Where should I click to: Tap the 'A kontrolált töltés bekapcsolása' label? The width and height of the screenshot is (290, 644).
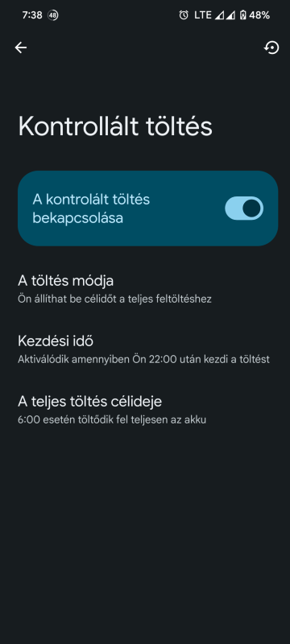coord(91,208)
